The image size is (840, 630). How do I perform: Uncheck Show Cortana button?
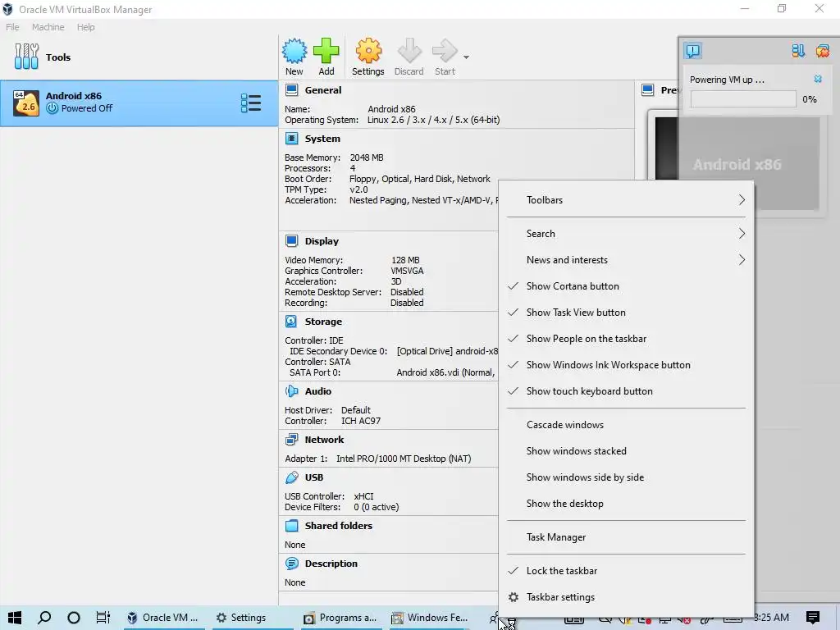coord(626,286)
